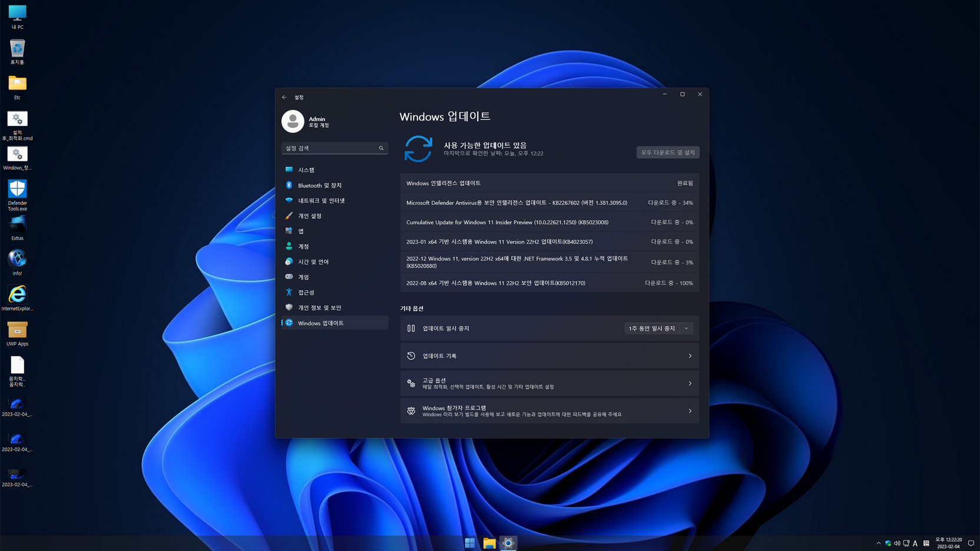Image resolution: width=980 pixels, height=551 pixels.
Task: Open 시간 및 언어 settings category
Action: pos(335,262)
